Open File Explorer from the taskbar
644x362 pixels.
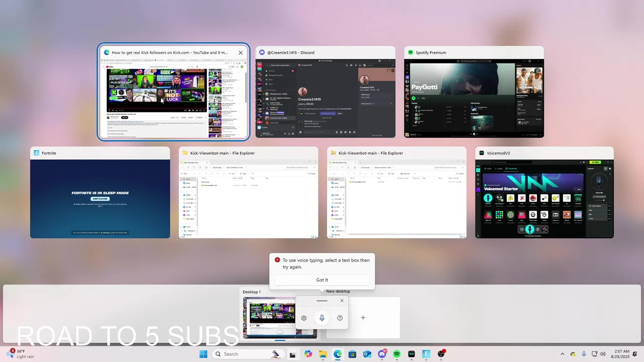click(323, 354)
